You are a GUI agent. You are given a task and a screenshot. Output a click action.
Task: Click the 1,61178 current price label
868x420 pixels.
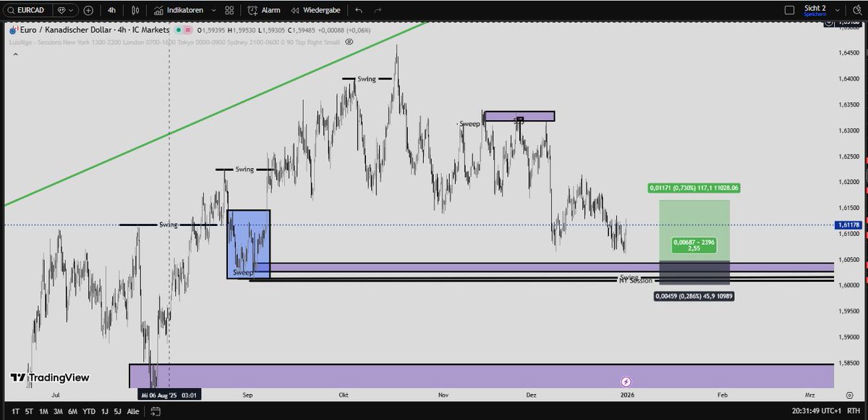click(849, 225)
